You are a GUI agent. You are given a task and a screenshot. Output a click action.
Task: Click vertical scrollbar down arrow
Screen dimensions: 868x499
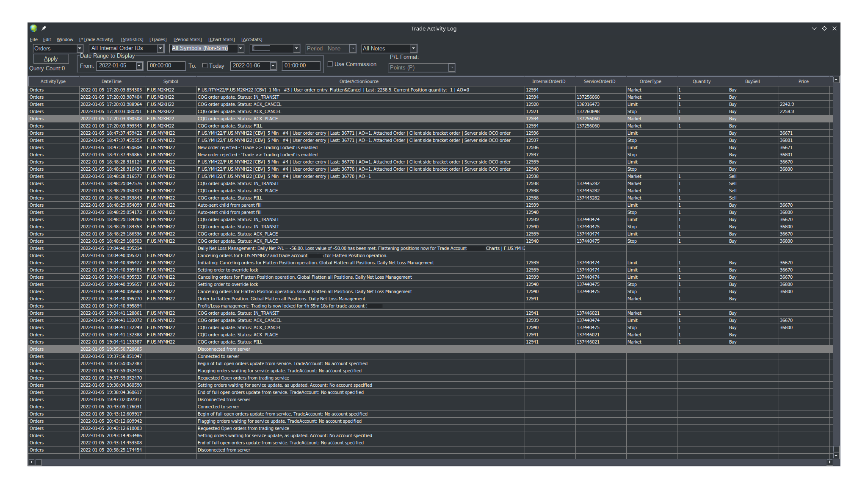click(836, 456)
